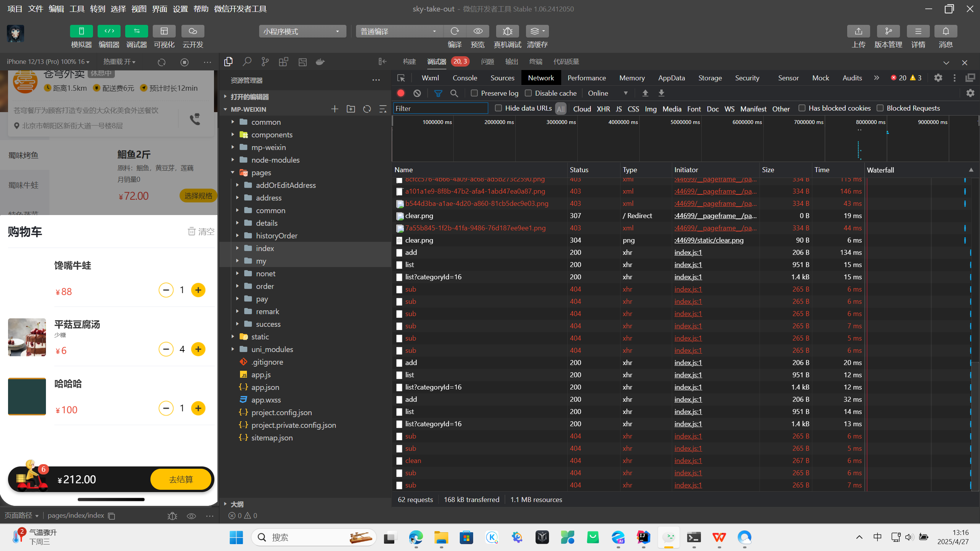
Task: Click the 去结算 checkout button
Action: click(x=181, y=479)
